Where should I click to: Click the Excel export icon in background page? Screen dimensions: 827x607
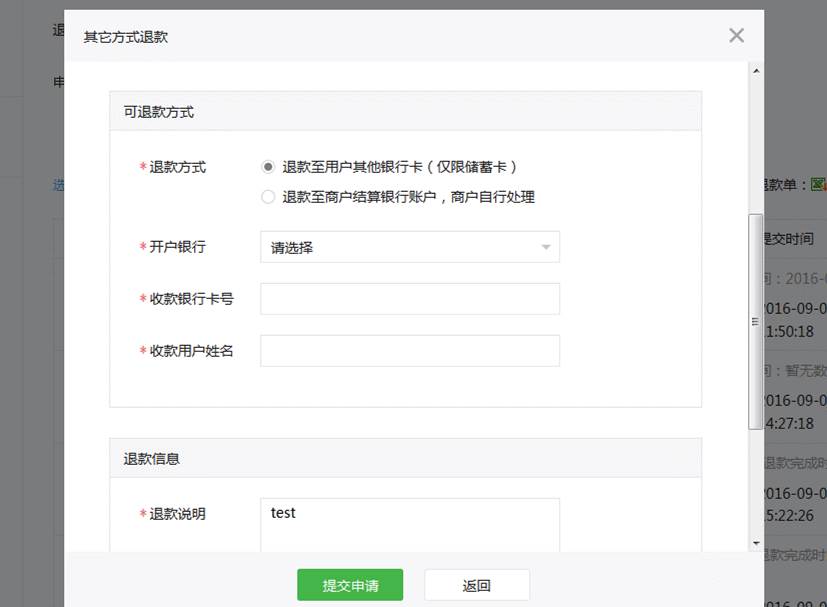(818, 185)
